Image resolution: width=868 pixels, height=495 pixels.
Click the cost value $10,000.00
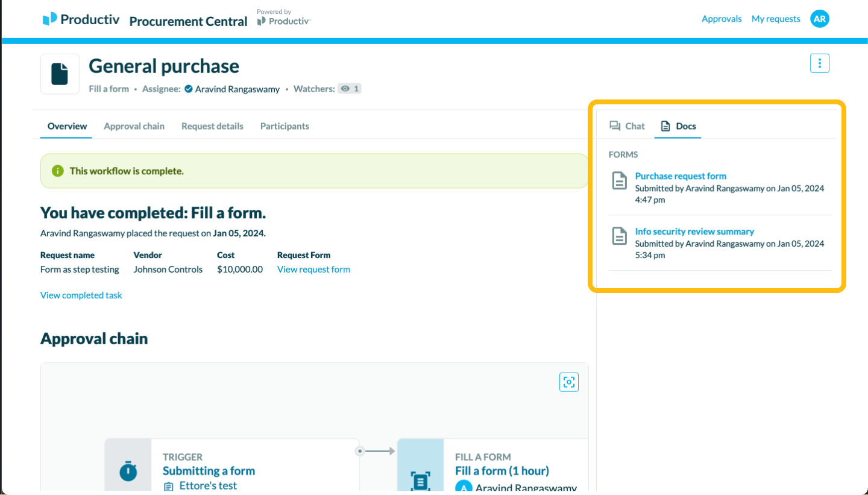tap(240, 270)
